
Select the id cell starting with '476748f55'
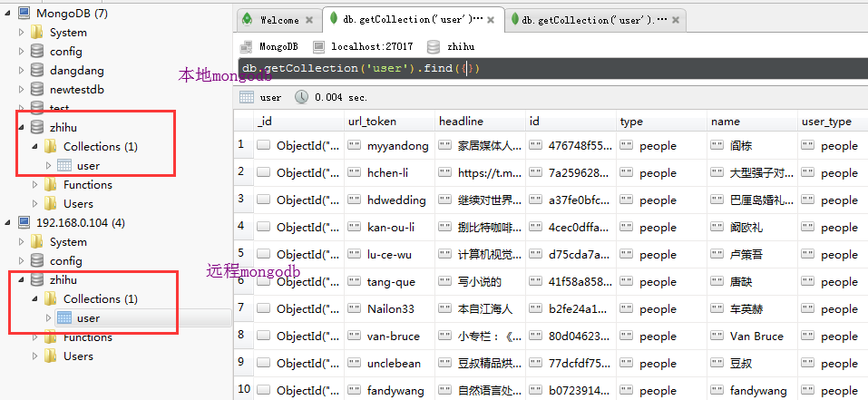pyautogui.click(x=571, y=145)
